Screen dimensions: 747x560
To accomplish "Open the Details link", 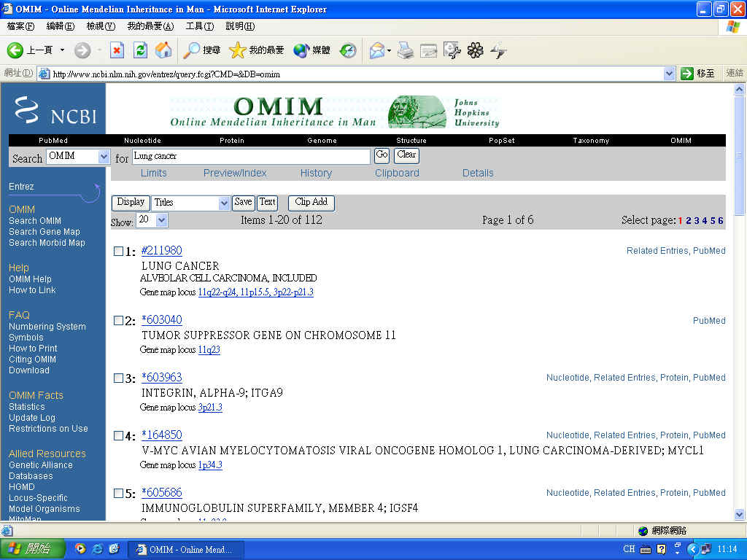I will tap(478, 174).
